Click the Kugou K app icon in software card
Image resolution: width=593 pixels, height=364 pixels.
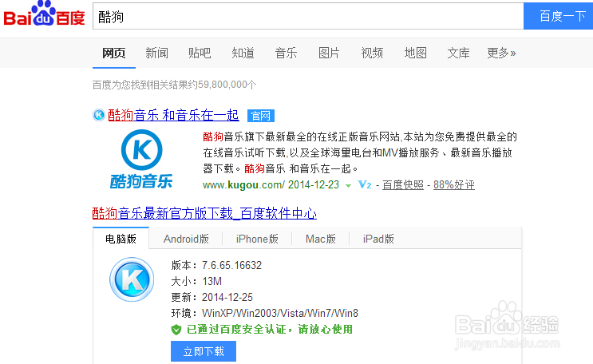132,279
